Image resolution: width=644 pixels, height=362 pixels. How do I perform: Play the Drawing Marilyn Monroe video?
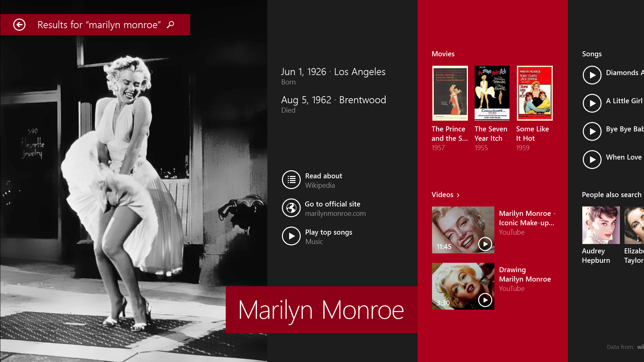(x=463, y=286)
